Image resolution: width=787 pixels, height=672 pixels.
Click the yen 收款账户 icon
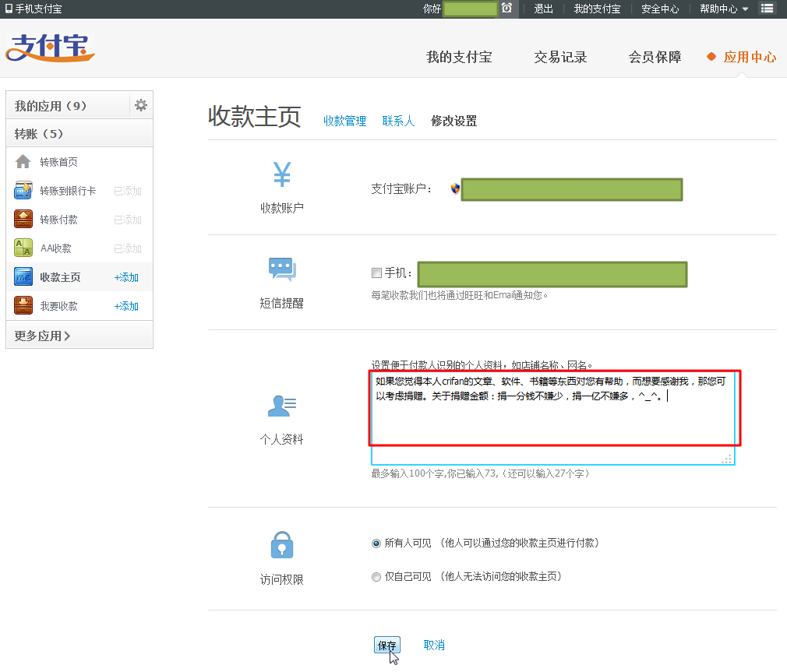282,174
